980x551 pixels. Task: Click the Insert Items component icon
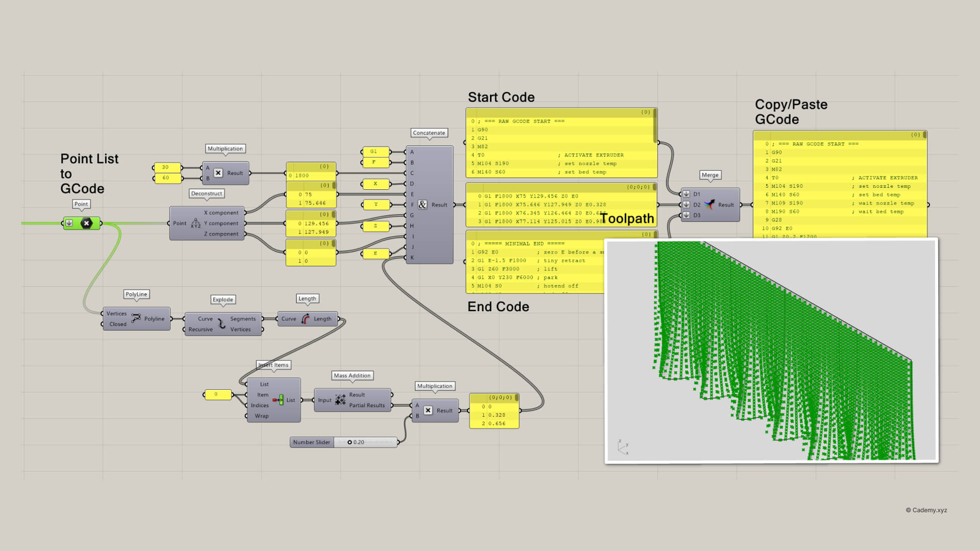coord(278,400)
